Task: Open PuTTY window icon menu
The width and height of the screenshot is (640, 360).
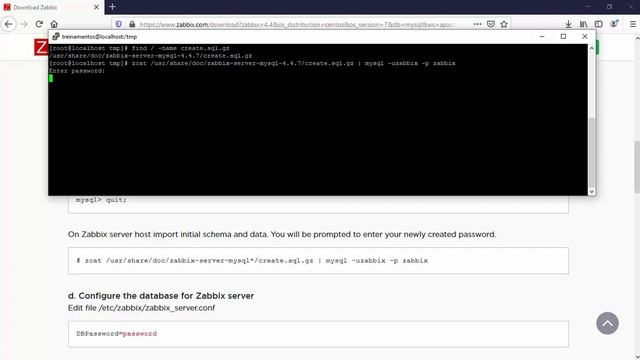Action: point(56,37)
